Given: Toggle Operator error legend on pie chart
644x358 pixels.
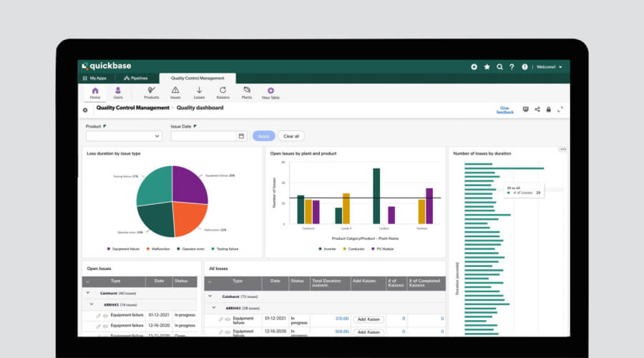Looking at the screenshot, I should coord(190,248).
